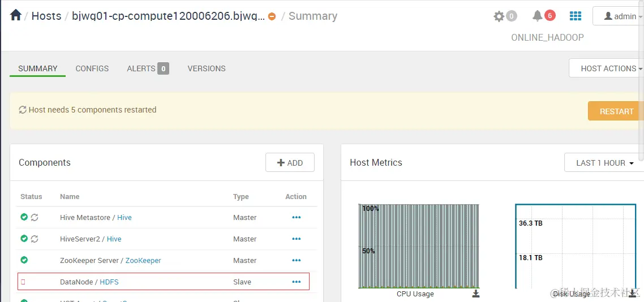Open action menu for Hive Metastore
Viewport: 644px width, 302px height.
(296, 218)
